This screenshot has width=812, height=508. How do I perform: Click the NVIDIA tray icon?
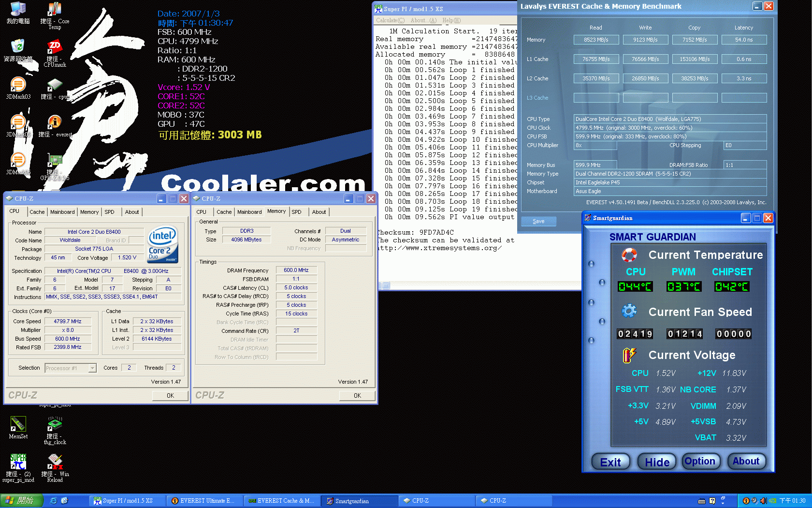(x=772, y=501)
